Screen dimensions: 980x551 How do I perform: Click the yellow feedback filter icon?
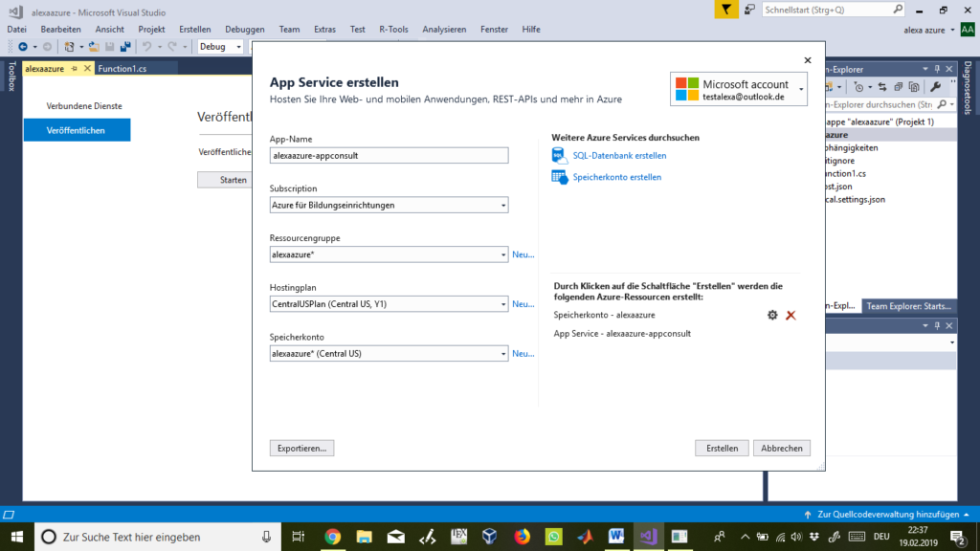point(726,10)
